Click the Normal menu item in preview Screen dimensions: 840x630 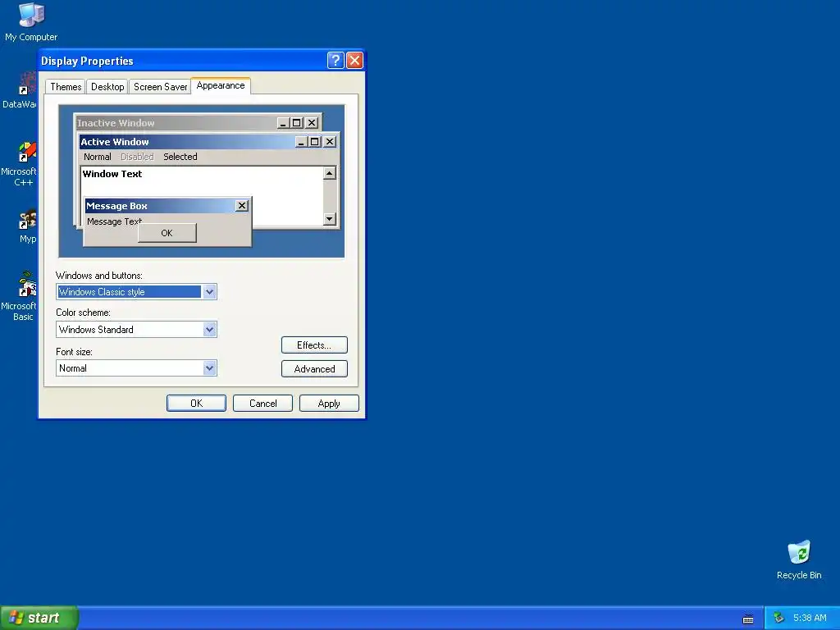[x=97, y=157]
